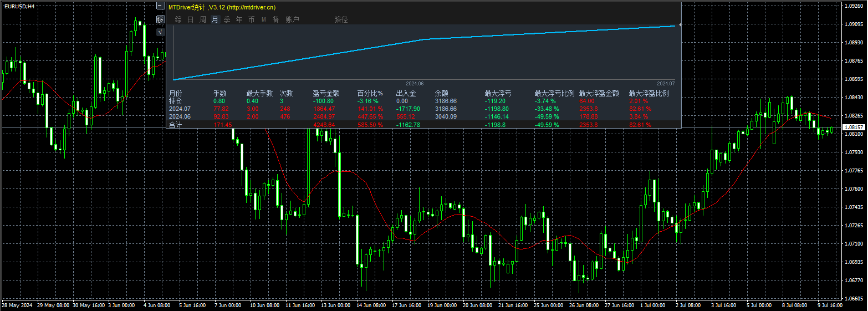The width and height of the screenshot is (868, 311).
Task: Collapse the MTDriver statistics panel with minus button
Action: (x=161, y=7)
